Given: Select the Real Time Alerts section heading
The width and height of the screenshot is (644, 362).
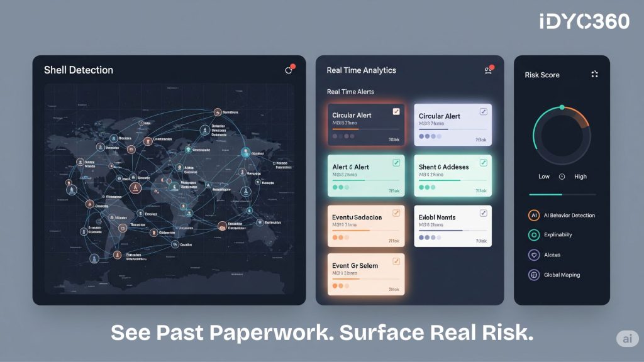Looking at the screenshot, I should [x=350, y=92].
